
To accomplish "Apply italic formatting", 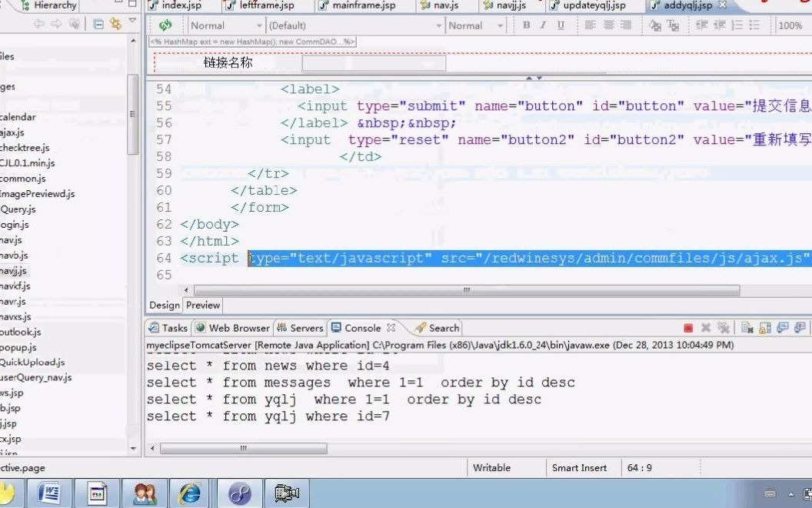I will pos(542,25).
